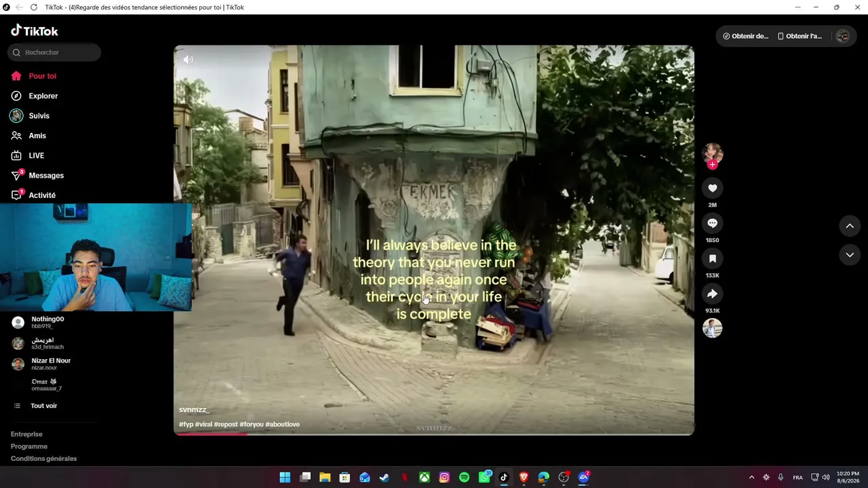Open the EA app on the taskbar
This screenshot has width=868, height=488.
click(583, 477)
